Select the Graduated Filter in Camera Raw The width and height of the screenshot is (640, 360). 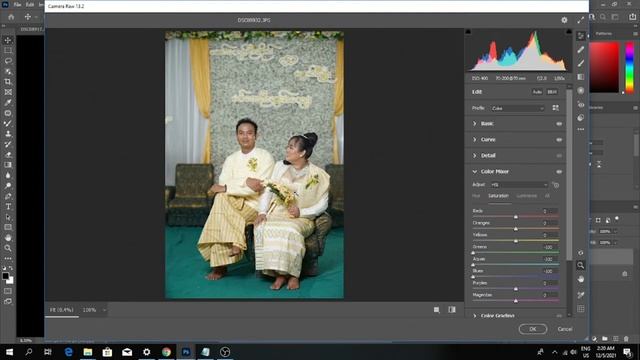581,77
